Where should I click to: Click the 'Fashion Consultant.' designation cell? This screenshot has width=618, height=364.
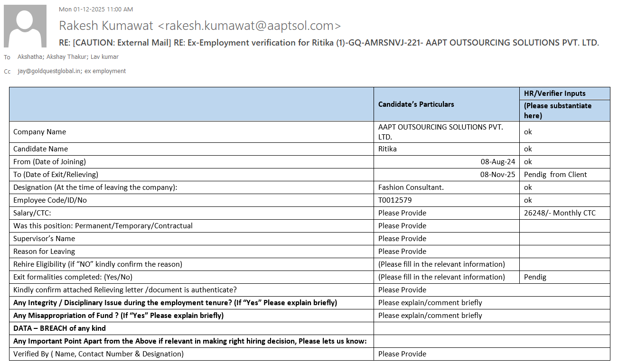point(411,187)
